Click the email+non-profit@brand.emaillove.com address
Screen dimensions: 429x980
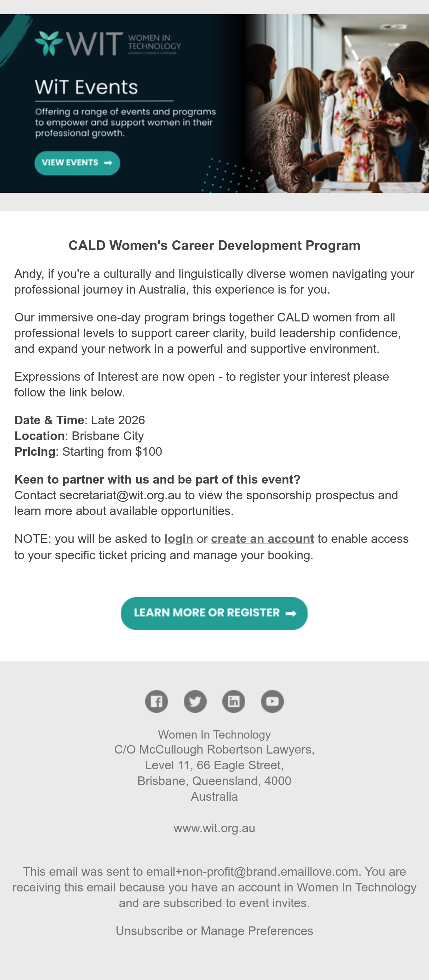(x=252, y=871)
